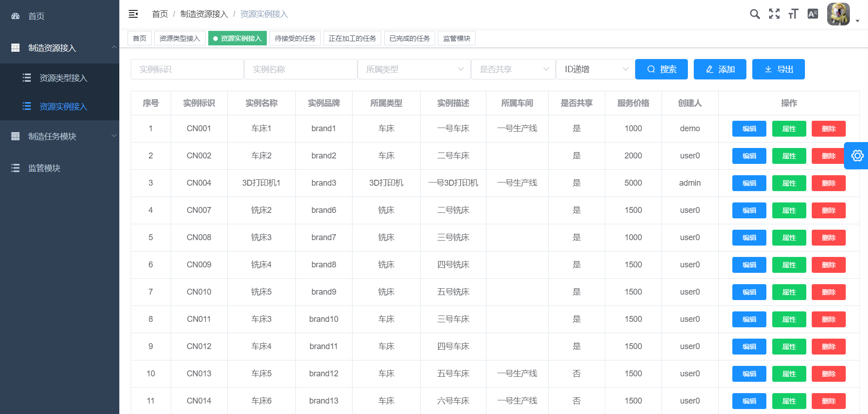
Task: Open the floating settings gear panel
Action: [857, 156]
